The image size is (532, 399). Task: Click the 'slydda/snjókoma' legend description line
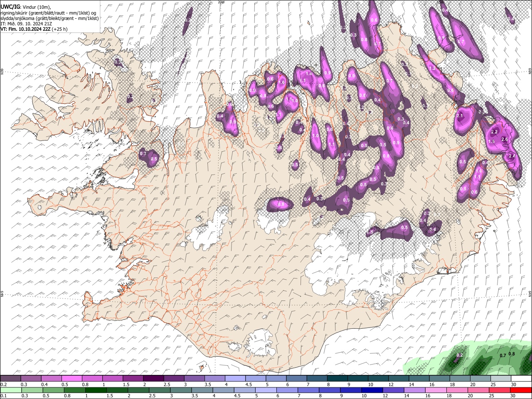pyautogui.click(x=49, y=18)
